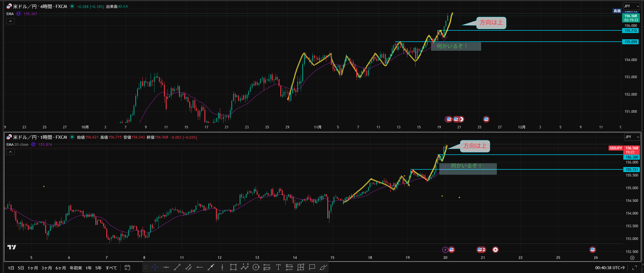Select the text annotation tool
The height and width of the screenshot is (273, 644).
[278, 267]
